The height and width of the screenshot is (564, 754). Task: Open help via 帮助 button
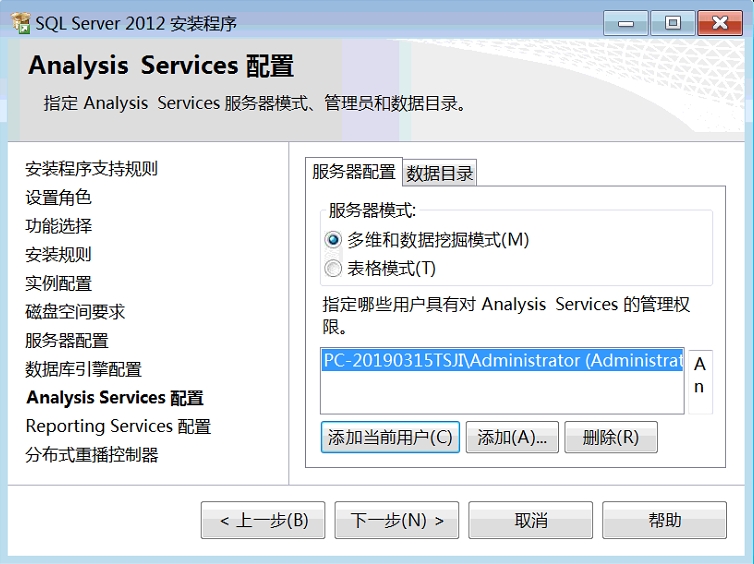(664, 520)
